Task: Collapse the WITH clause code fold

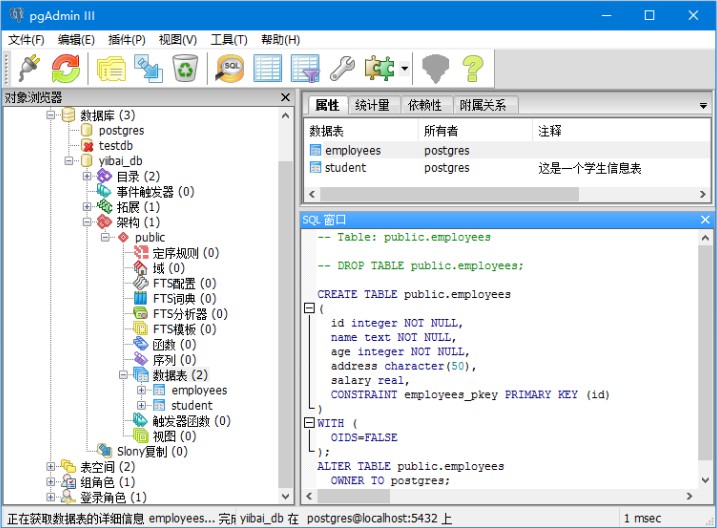Action: (310, 422)
